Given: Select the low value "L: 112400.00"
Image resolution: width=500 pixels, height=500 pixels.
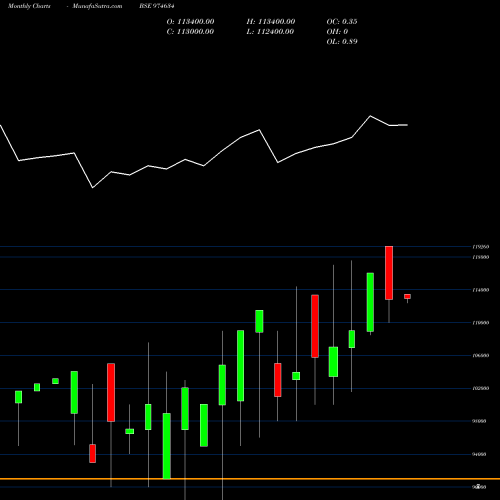Looking at the screenshot, I should click(x=270, y=32).
